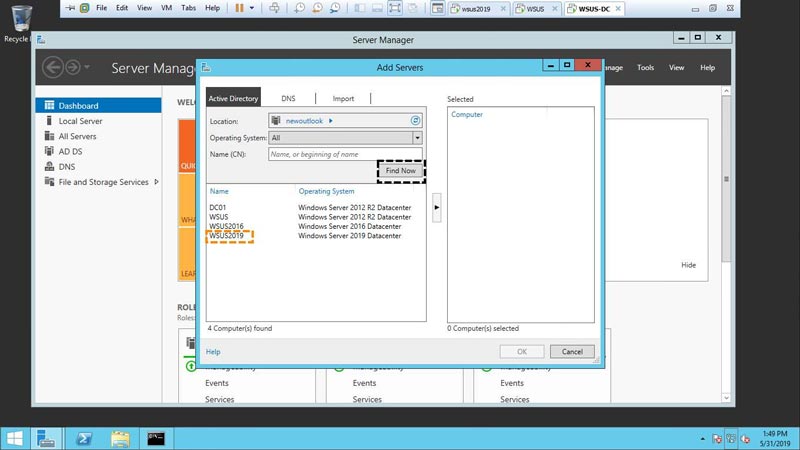The image size is (800, 450).
Task: Select the WSUS-DC VM tab
Action: tap(593, 9)
